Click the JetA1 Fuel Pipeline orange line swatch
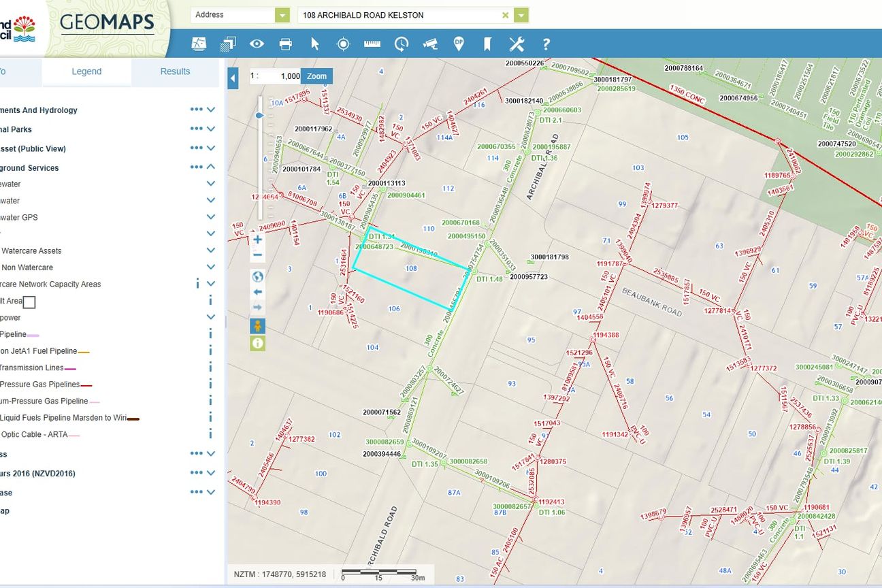The width and height of the screenshot is (882, 588). click(x=84, y=353)
